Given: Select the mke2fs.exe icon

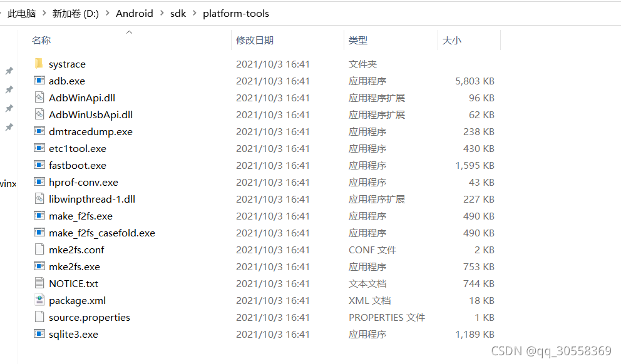Looking at the screenshot, I should 39,266.
